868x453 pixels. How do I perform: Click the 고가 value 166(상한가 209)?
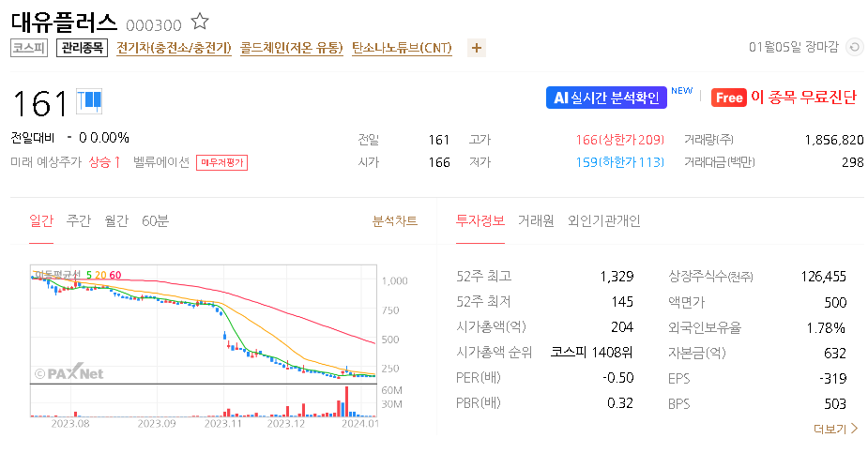(x=619, y=140)
